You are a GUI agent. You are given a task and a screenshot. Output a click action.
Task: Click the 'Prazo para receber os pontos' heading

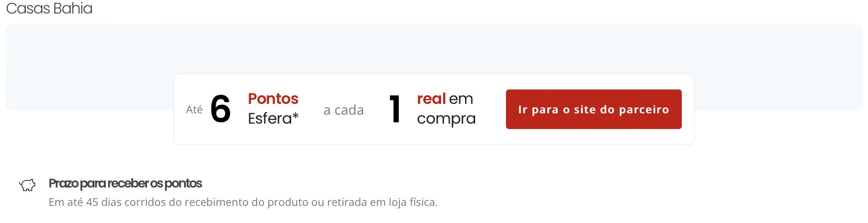tap(125, 183)
